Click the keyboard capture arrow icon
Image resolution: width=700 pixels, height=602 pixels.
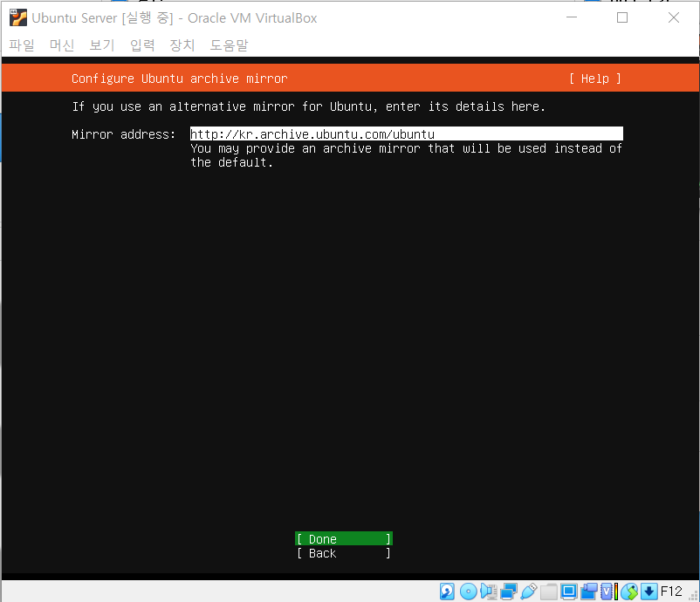(x=649, y=592)
